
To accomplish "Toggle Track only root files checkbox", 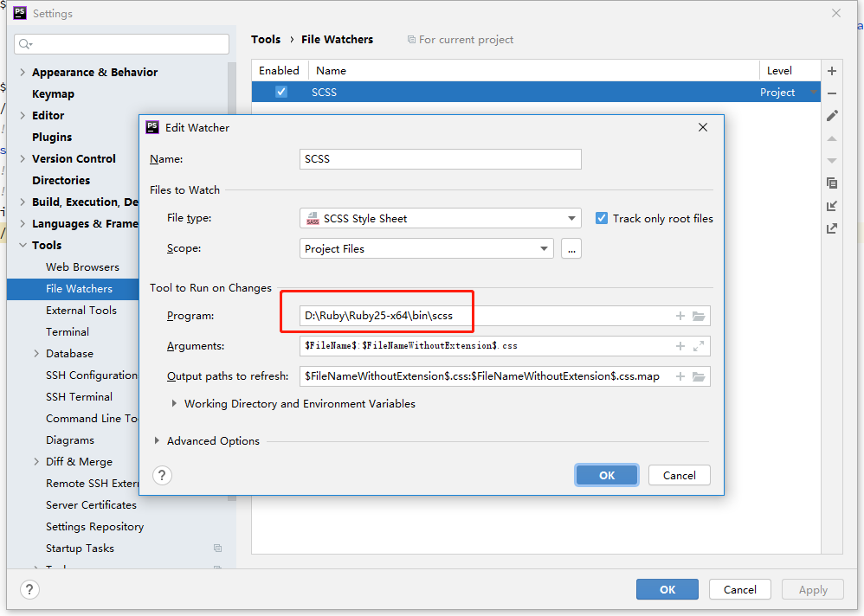I will pyautogui.click(x=602, y=219).
